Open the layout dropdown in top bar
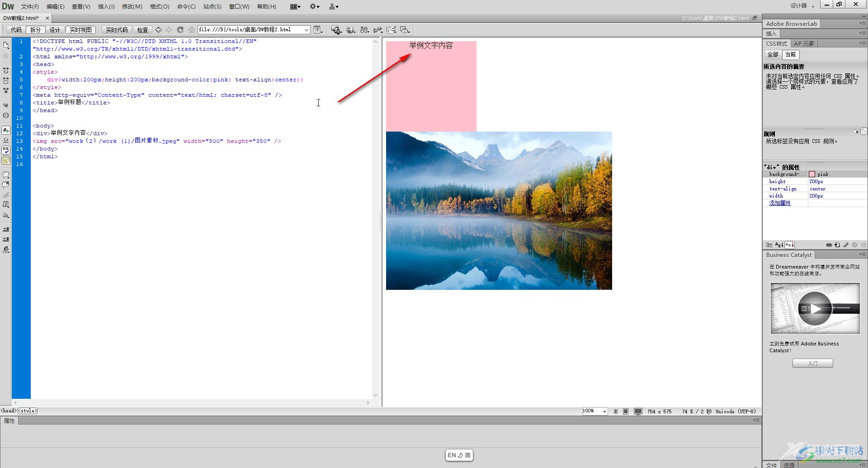This screenshot has height=468, width=868. (295, 6)
